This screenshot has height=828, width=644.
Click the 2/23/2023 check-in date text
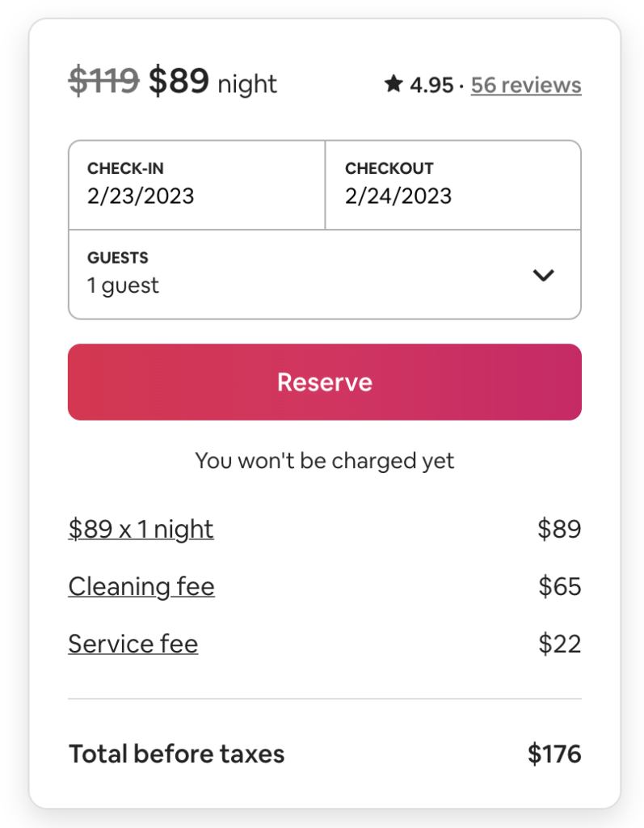pyautogui.click(x=141, y=196)
